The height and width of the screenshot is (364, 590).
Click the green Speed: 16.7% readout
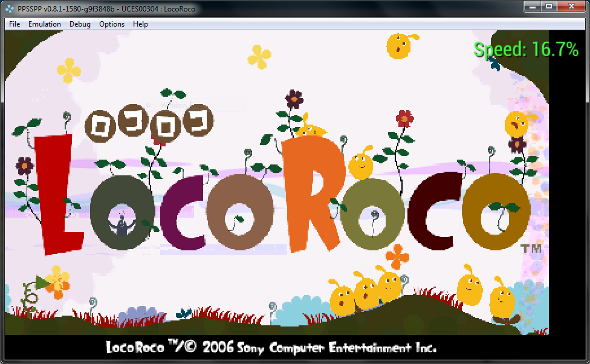526,50
